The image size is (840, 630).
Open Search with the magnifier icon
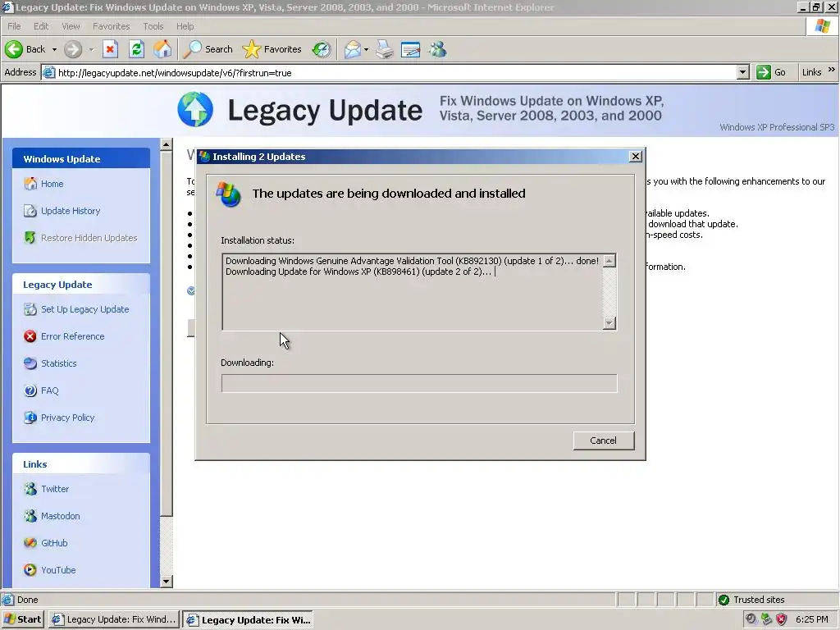point(192,49)
